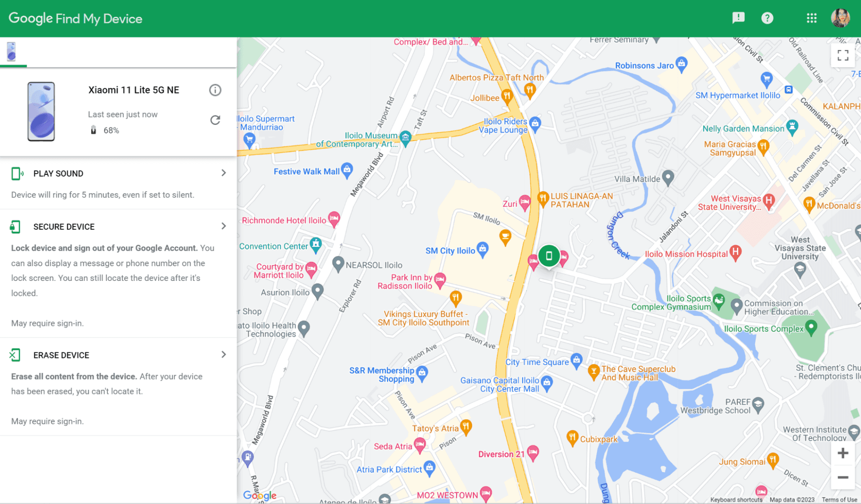Click the Secure Device lock icon
This screenshot has height=504, width=861.
pyautogui.click(x=15, y=227)
